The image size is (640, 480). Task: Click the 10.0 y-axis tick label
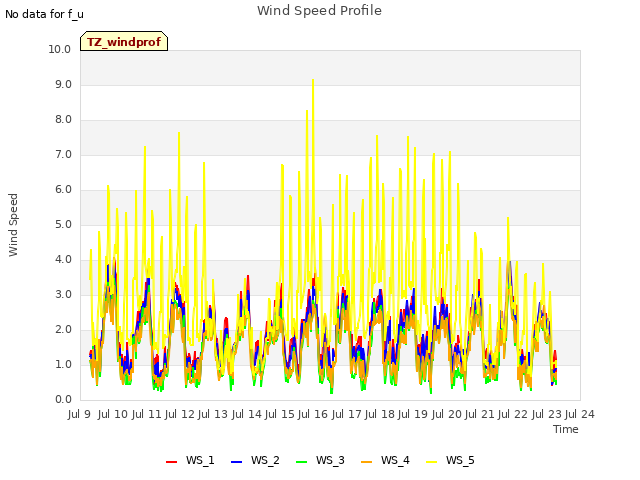coord(60,49)
